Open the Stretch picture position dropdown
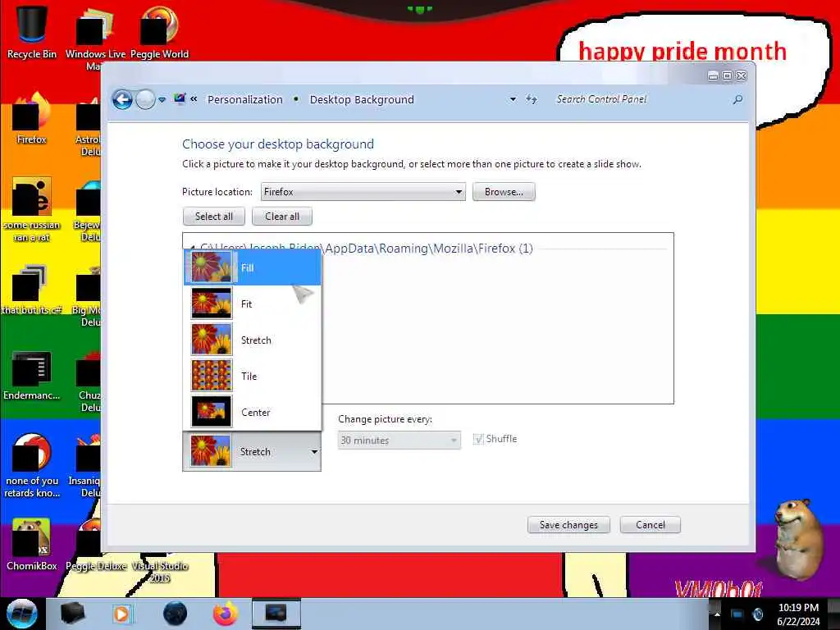Screen dimensions: 840x630 click(252, 452)
